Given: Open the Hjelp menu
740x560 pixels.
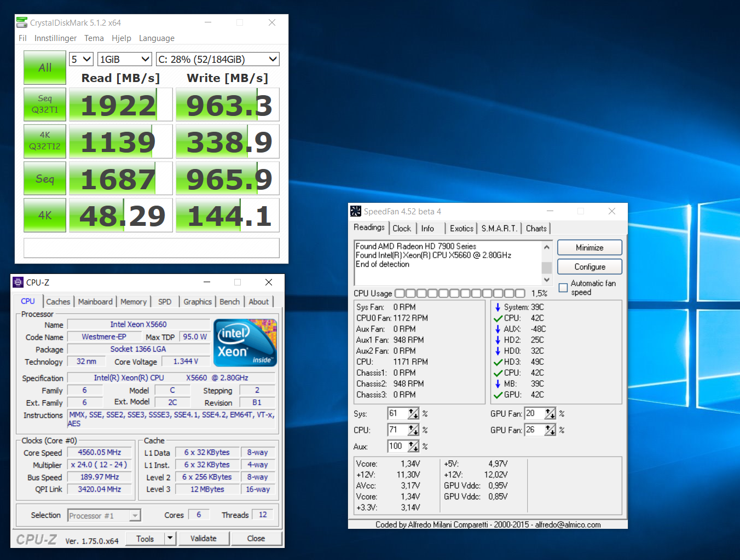Looking at the screenshot, I should [122, 38].
